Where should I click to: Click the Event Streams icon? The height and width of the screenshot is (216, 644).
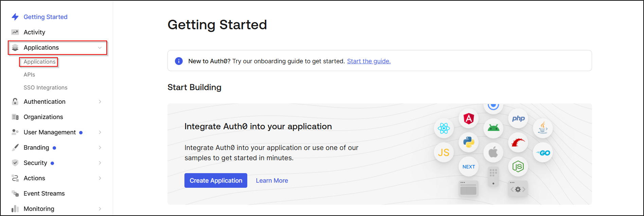(x=15, y=193)
